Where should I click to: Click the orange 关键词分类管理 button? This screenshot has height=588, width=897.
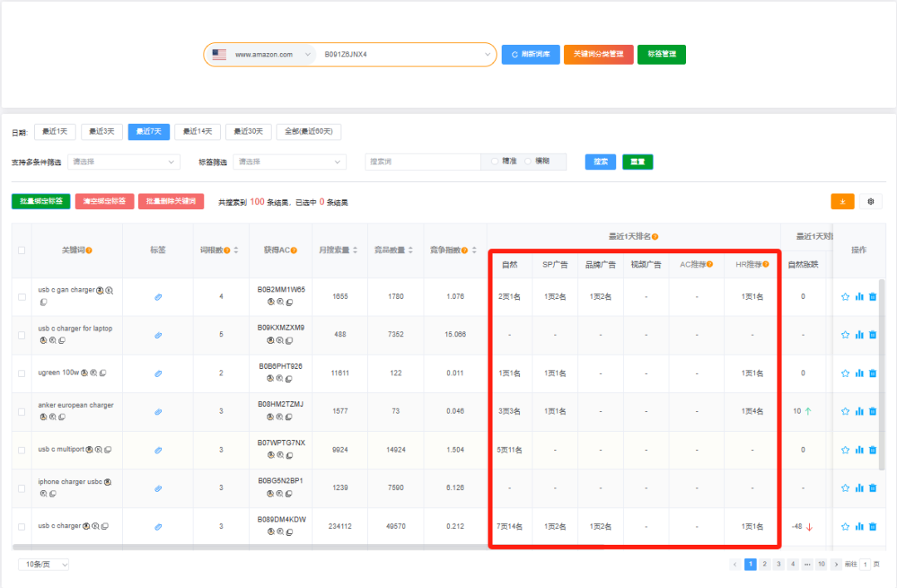(598, 54)
